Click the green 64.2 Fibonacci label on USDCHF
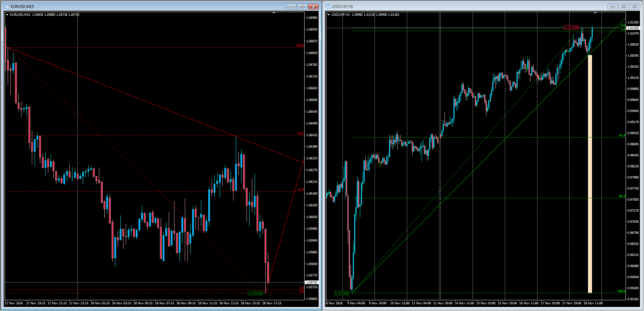 (622, 196)
